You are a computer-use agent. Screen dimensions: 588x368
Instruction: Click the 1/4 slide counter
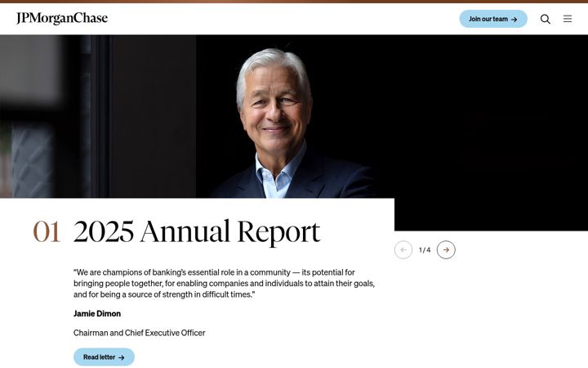click(x=425, y=249)
